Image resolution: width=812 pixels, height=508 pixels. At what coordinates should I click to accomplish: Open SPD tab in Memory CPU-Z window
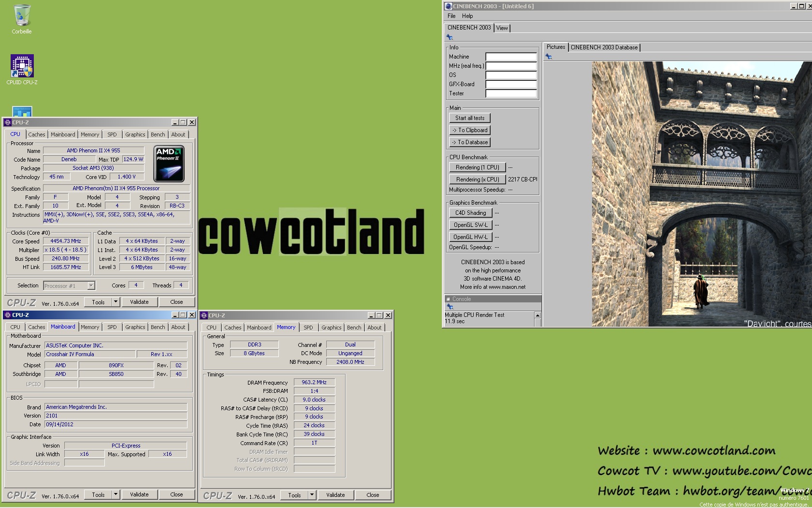click(x=308, y=328)
